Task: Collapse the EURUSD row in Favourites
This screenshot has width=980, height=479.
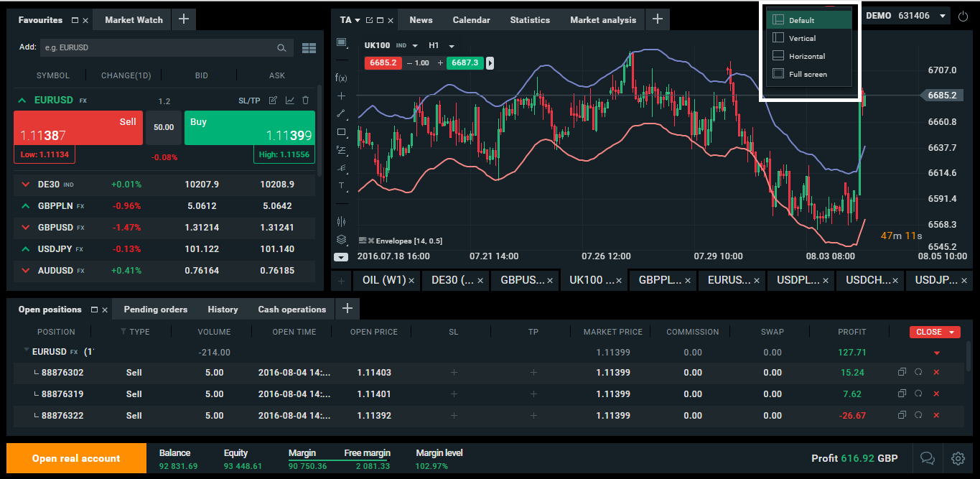Action: tap(22, 101)
